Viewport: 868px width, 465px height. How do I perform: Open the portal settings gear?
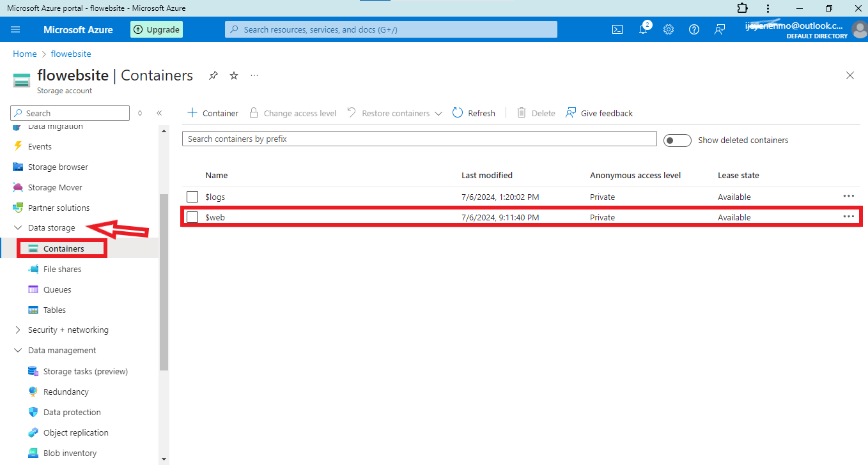(x=669, y=29)
